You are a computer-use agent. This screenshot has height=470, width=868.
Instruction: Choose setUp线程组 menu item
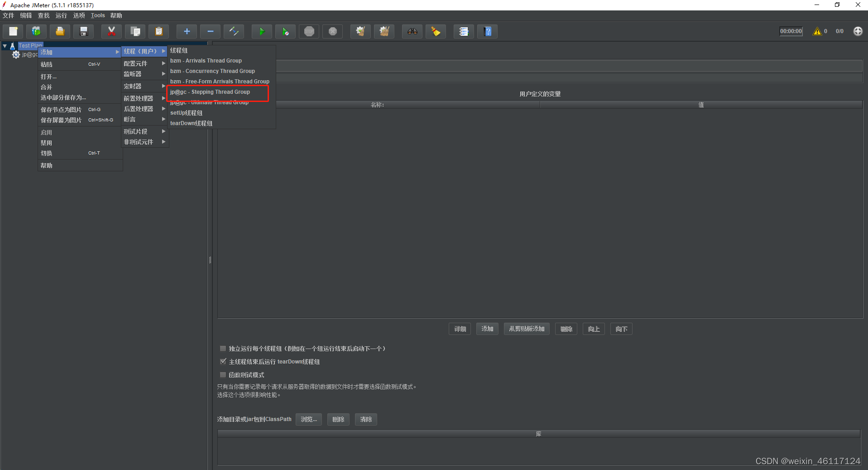pyautogui.click(x=221, y=113)
